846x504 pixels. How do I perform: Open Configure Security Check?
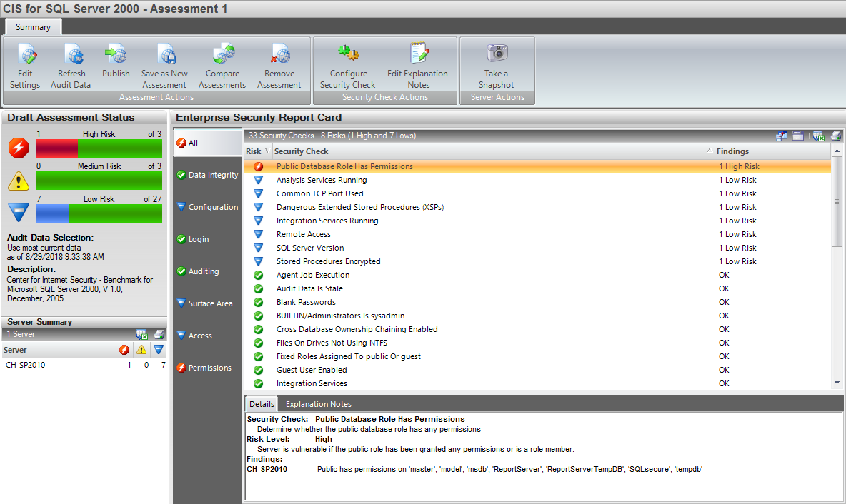point(348,66)
